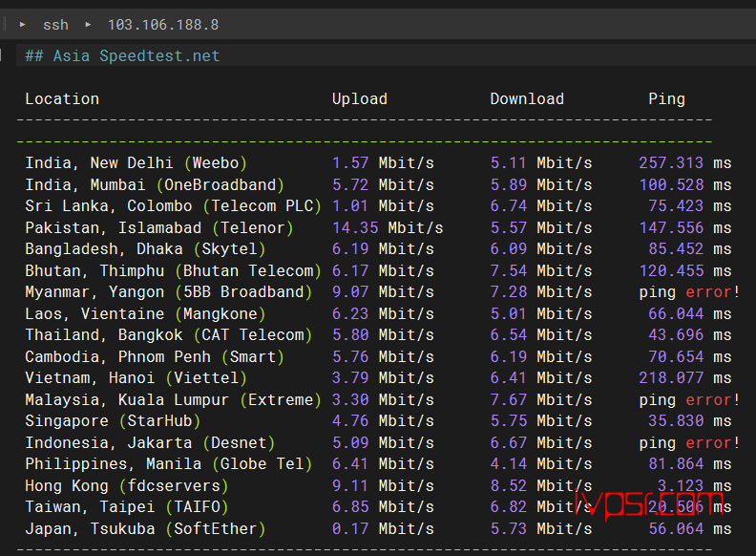Viewport: 756px width, 556px height.
Task: Select 'Taiwan, Taipei (TAIFO)' location
Action: point(127,506)
